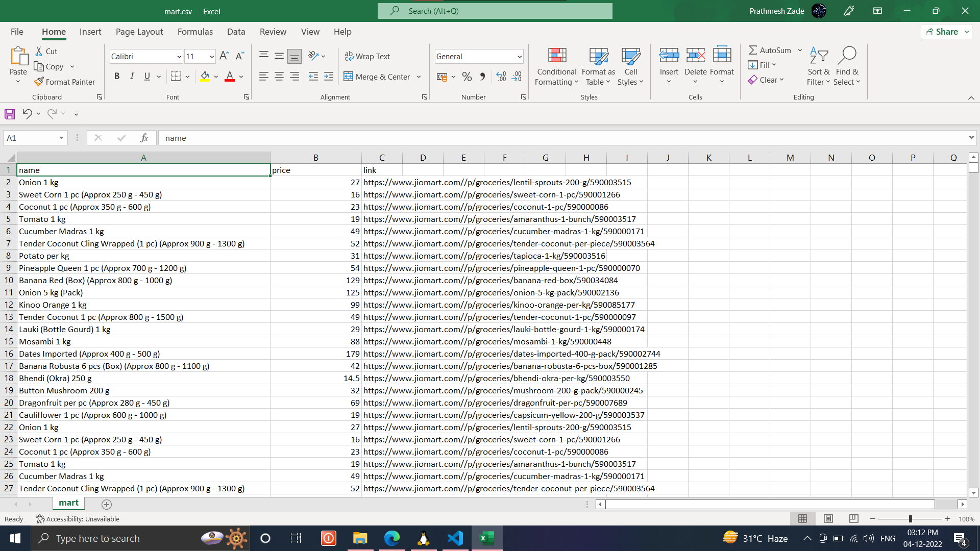Click the Format Painter brush icon
The width and height of the screenshot is (980, 551).
coord(39,82)
